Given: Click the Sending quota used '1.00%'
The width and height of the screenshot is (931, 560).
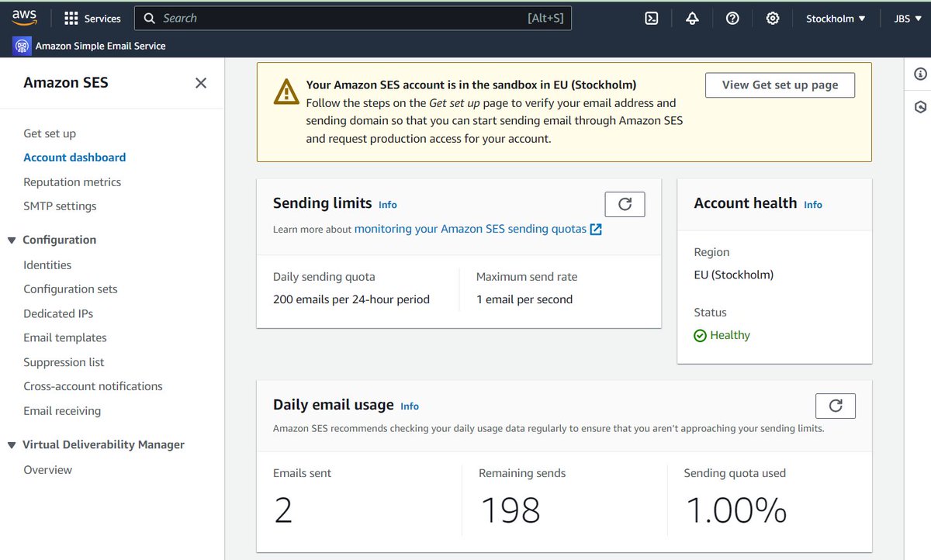Looking at the screenshot, I should click(736, 510).
